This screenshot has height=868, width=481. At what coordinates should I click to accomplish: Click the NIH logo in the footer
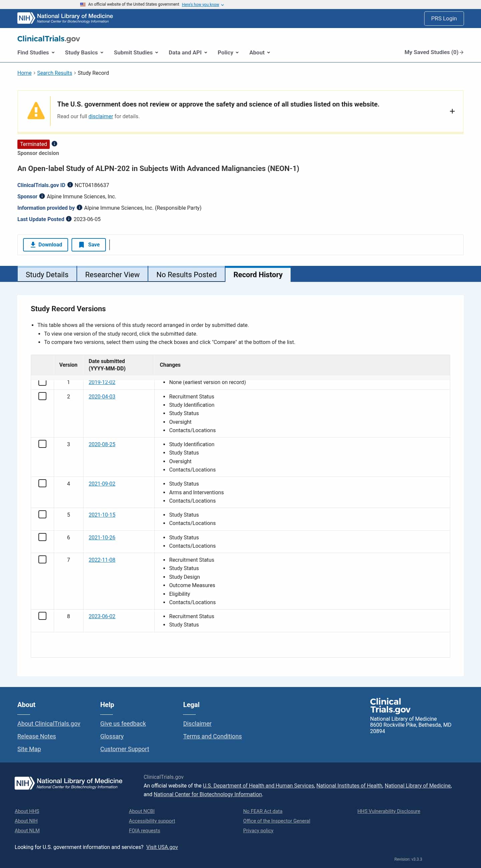pos(68,783)
